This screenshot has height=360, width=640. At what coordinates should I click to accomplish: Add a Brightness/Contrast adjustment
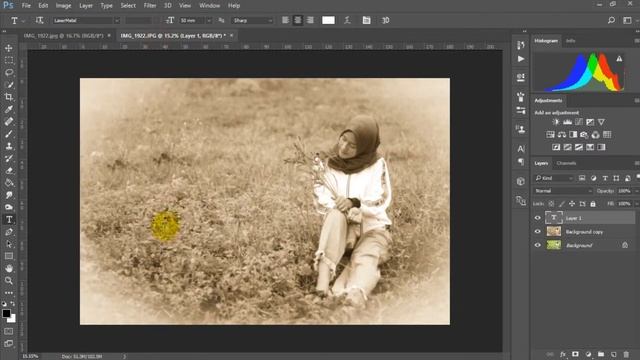point(556,122)
